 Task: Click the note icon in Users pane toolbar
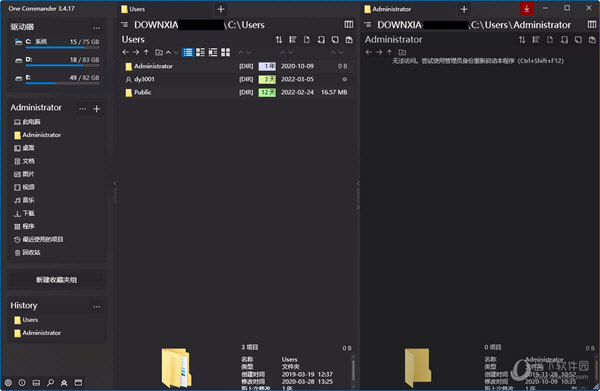335,39
